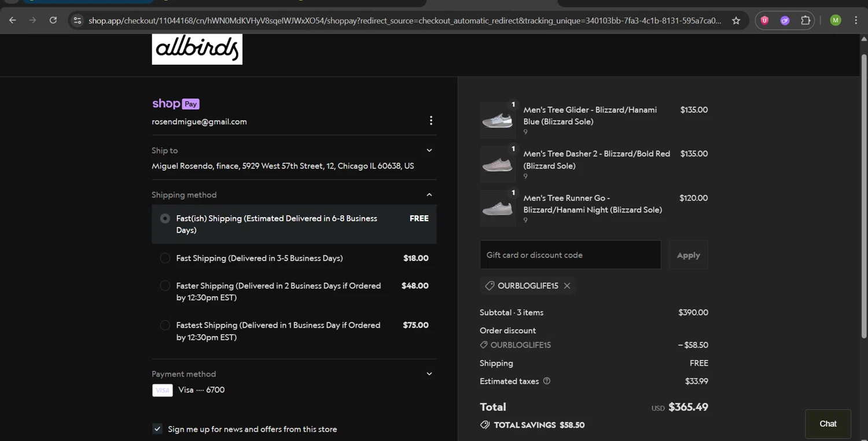
Task: Click the Total amount $365.49
Action: 688,407
